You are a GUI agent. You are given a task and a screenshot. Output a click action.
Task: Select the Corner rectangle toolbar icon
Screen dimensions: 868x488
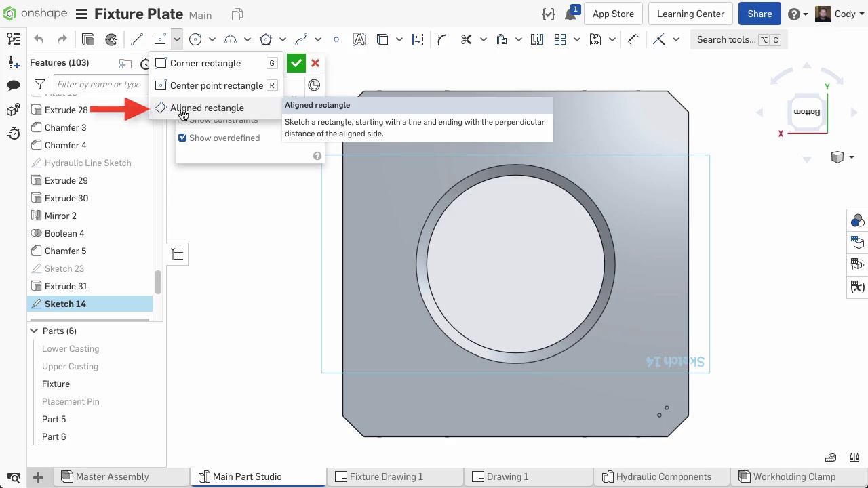click(160, 39)
